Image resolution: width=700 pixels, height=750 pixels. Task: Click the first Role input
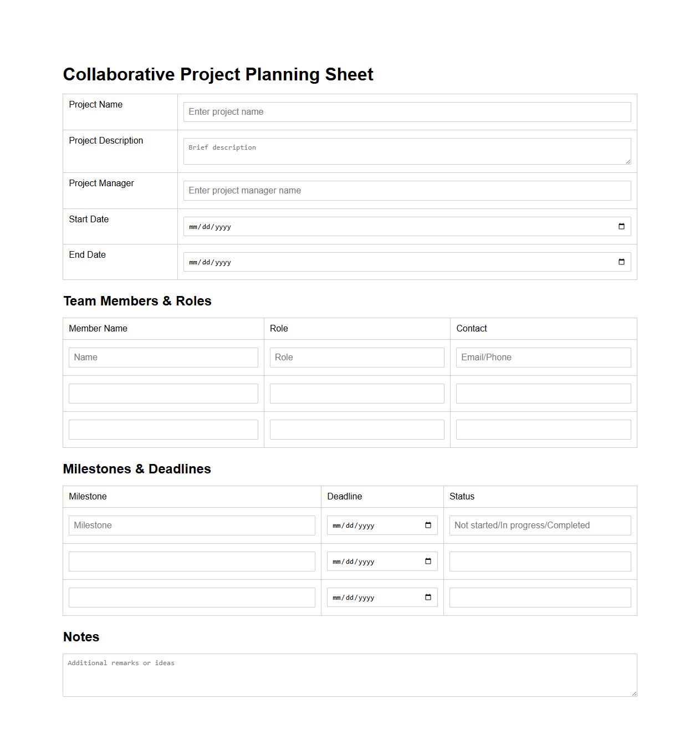(356, 357)
